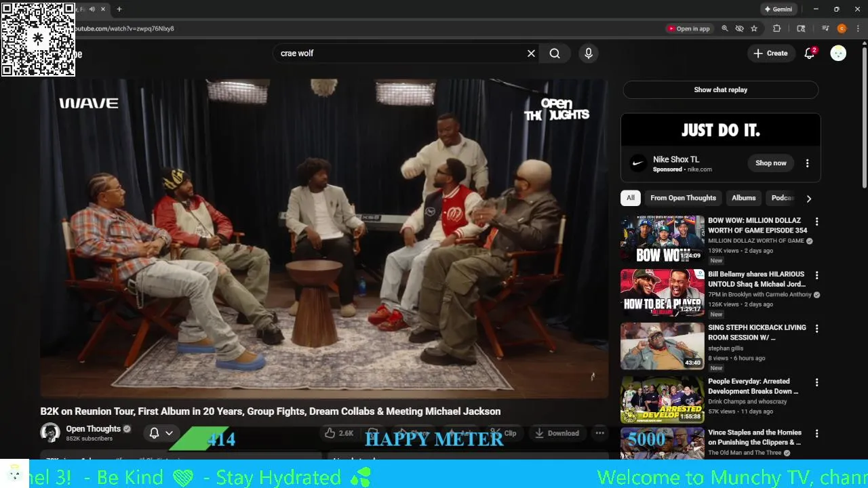The width and height of the screenshot is (868, 488).
Task: Click the tab audio speaker indicator
Action: (92, 9)
